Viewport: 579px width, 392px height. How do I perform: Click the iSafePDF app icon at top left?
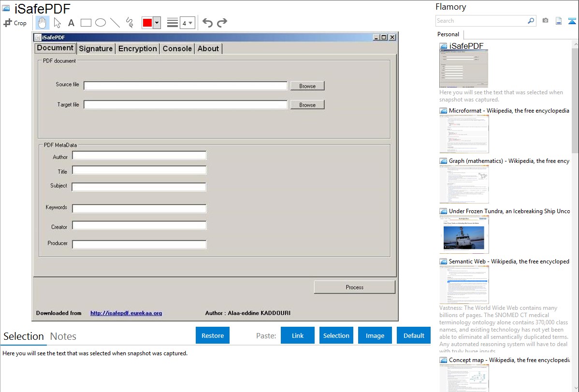click(x=6, y=8)
